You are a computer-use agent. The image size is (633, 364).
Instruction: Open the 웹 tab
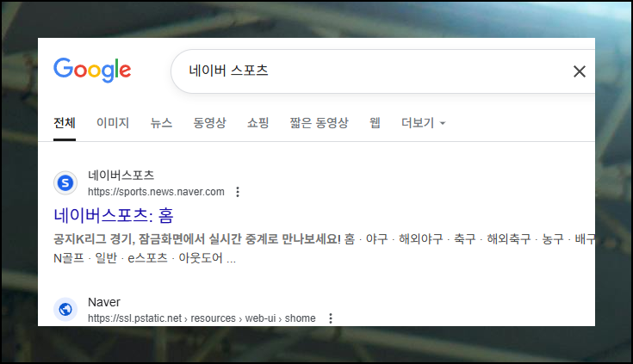[x=375, y=123]
